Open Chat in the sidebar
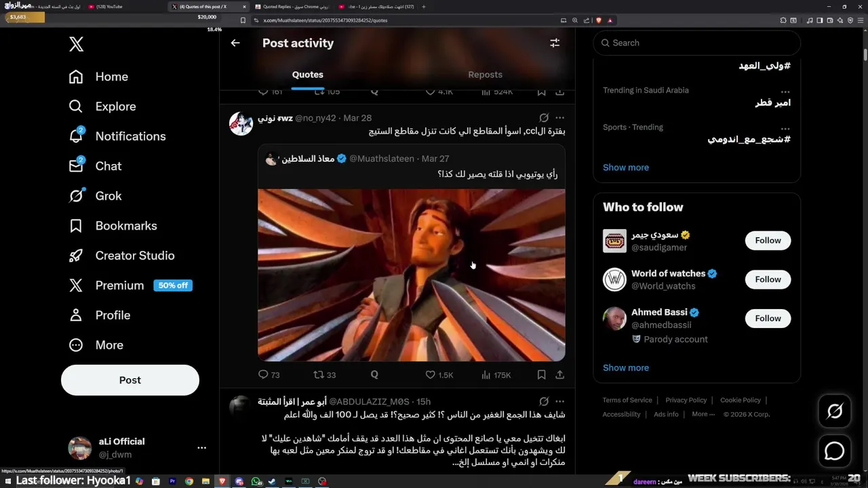868x488 pixels. (96, 166)
